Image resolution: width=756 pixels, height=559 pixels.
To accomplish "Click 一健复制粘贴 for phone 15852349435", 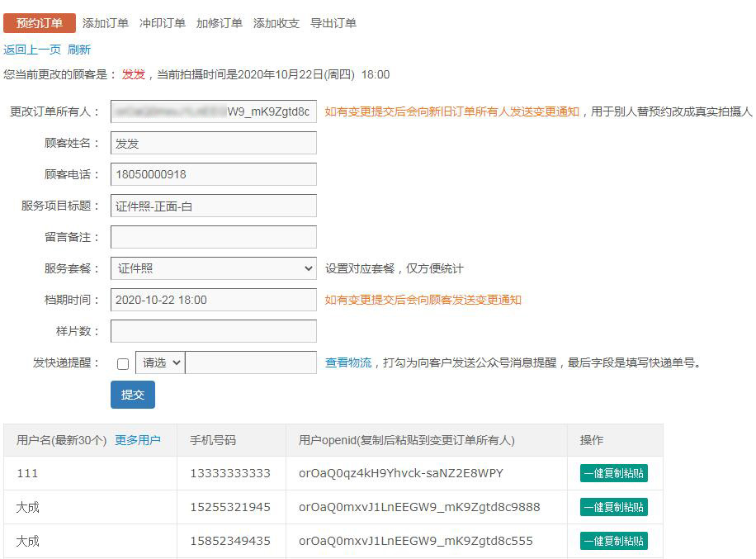I will [613, 541].
